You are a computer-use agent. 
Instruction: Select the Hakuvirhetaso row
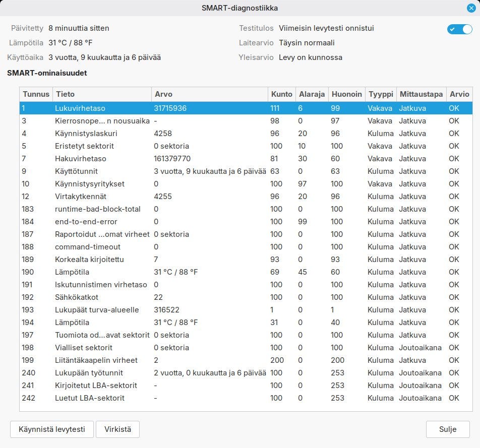(246, 159)
